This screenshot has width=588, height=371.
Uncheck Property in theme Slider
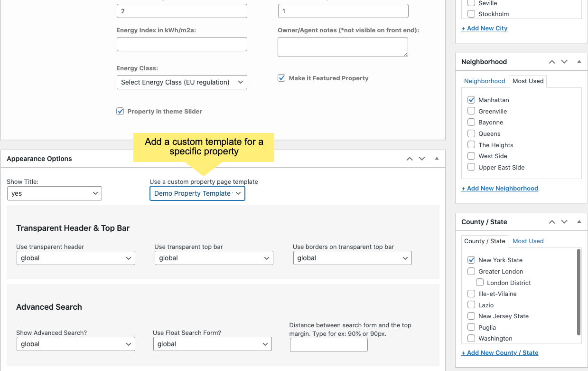[120, 111]
